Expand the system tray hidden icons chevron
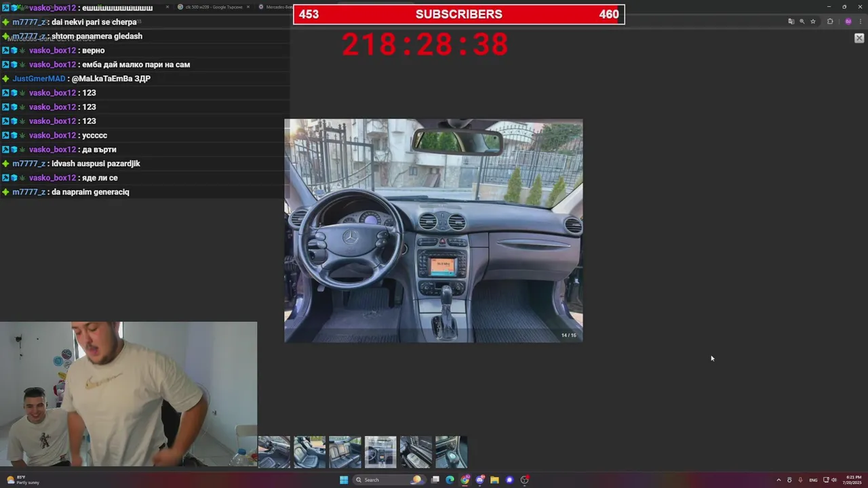Image resolution: width=868 pixels, height=488 pixels. pyautogui.click(x=778, y=480)
